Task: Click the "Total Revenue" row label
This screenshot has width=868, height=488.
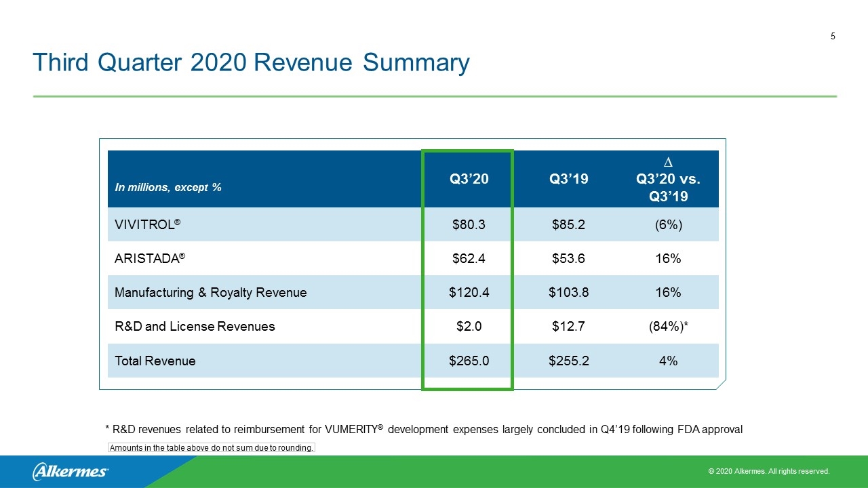Action: (155, 361)
